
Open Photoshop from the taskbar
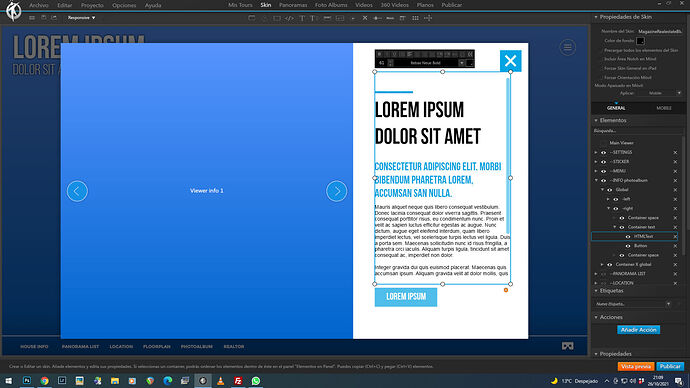point(26,381)
